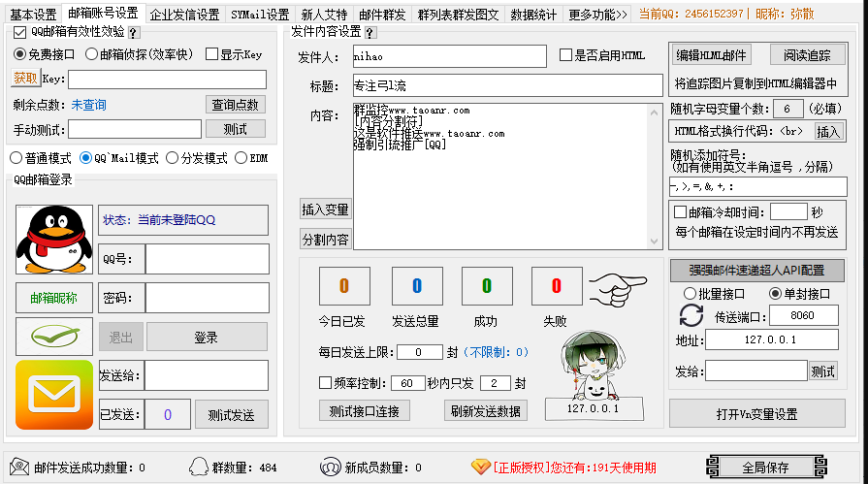This screenshot has width=868, height=484.
Task: Click the 每日发送上限 input field
Action: pos(420,352)
